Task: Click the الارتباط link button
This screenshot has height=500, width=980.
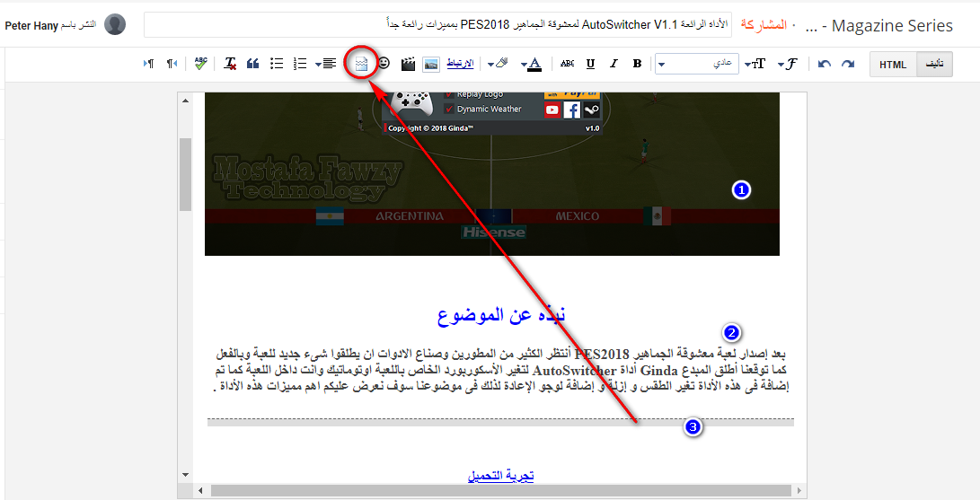Action: (461, 64)
